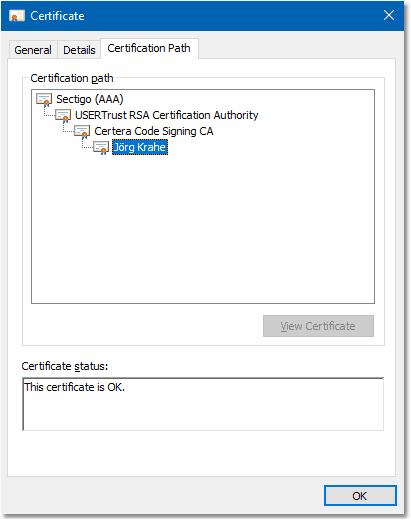Open the Details tab
The width and height of the screenshot is (411, 521).
point(79,50)
